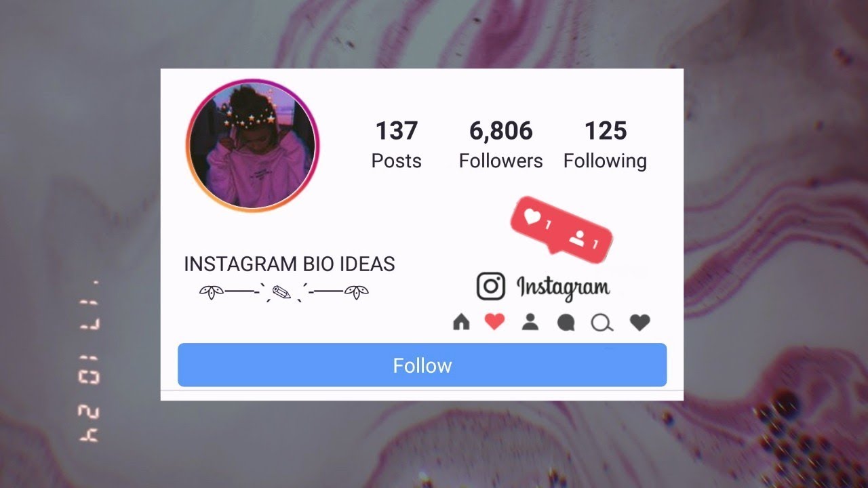
Task: Click the Instagram camera logo
Action: [x=491, y=286]
